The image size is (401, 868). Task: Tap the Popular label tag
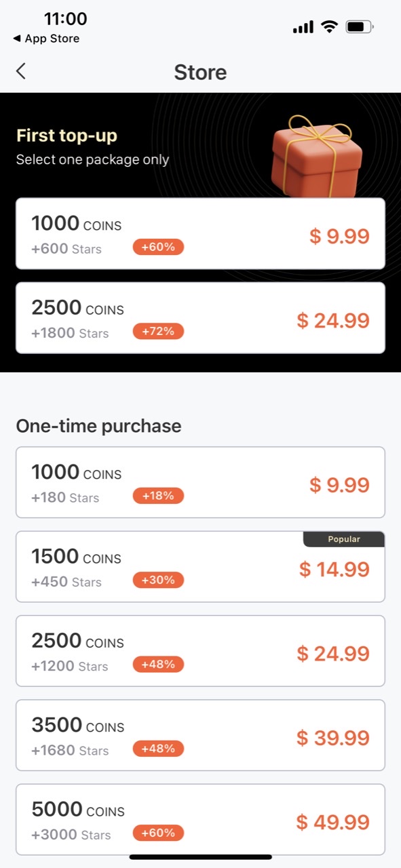(x=344, y=539)
